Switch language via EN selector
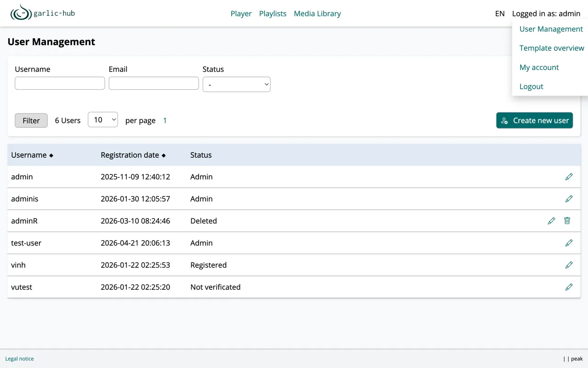588x368 pixels. click(x=500, y=13)
